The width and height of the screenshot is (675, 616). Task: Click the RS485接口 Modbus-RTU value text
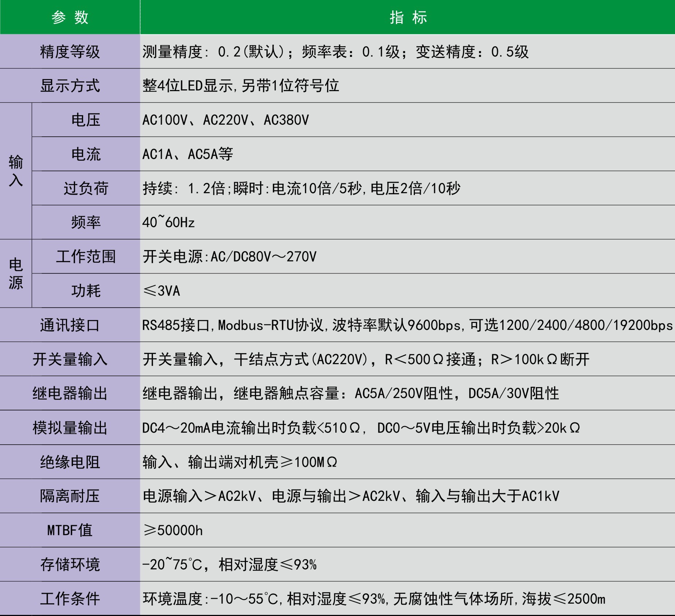coord(407,325)
